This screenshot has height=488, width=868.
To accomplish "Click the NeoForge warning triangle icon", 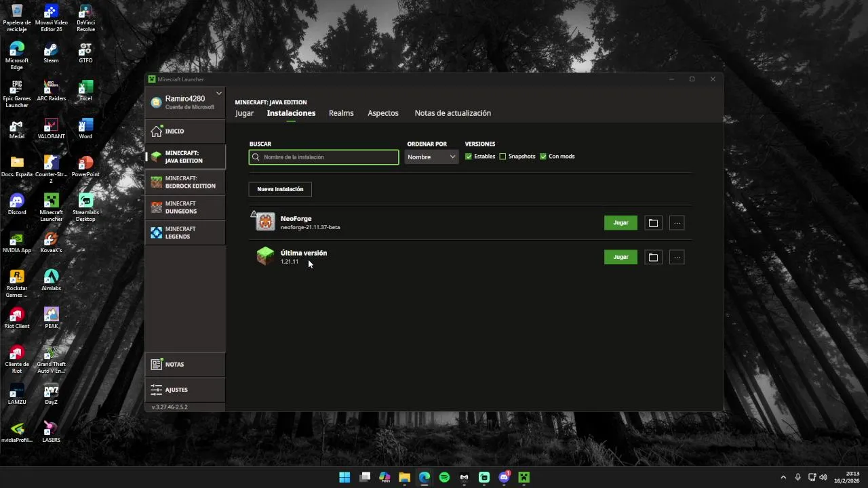I will [x=254, y=214].
